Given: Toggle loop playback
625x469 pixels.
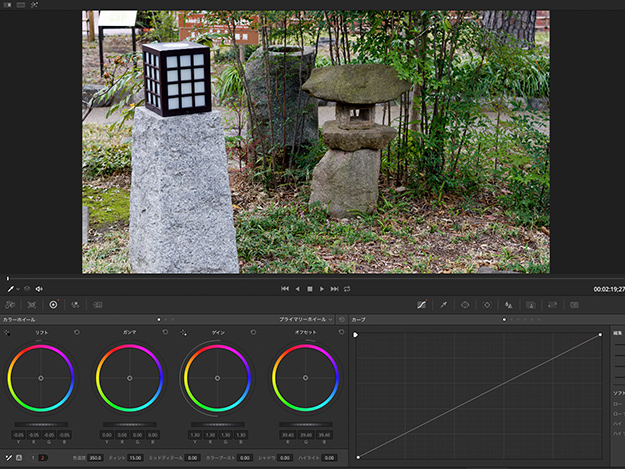Looking at the screenshot, I should pos(347,288).
